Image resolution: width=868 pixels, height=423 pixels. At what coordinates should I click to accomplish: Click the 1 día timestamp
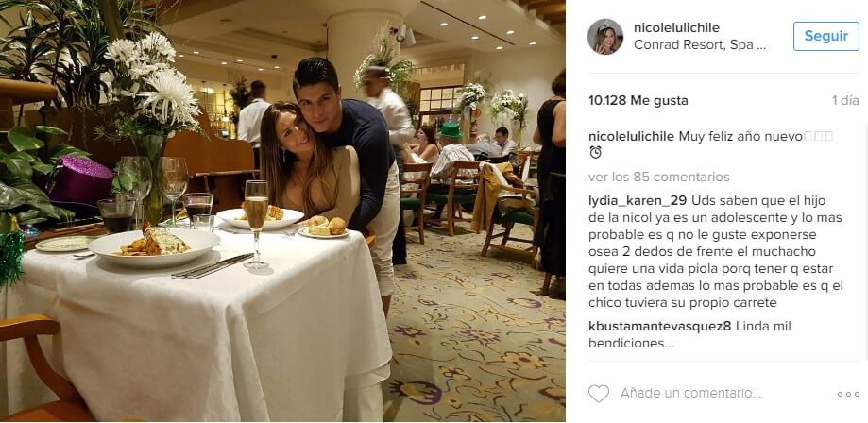[845, 101]
